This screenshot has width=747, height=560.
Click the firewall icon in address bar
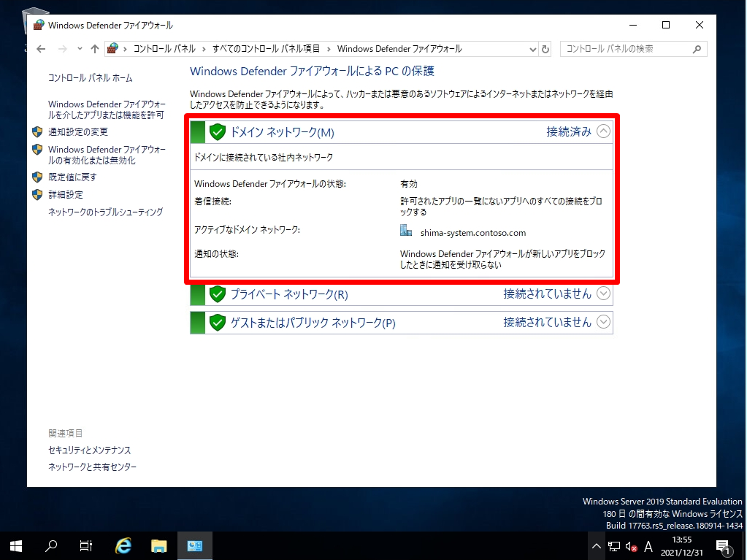[113, 49]
